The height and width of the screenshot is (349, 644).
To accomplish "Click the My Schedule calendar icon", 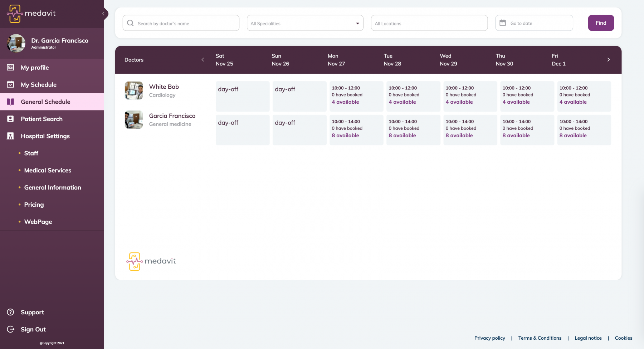I will [11, 85].
